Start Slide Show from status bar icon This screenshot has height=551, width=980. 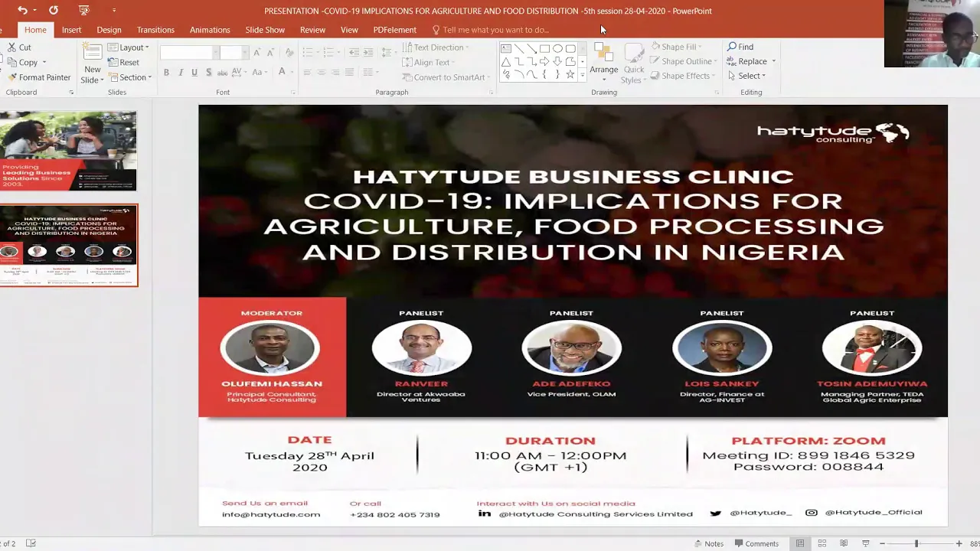pos(865,543)
